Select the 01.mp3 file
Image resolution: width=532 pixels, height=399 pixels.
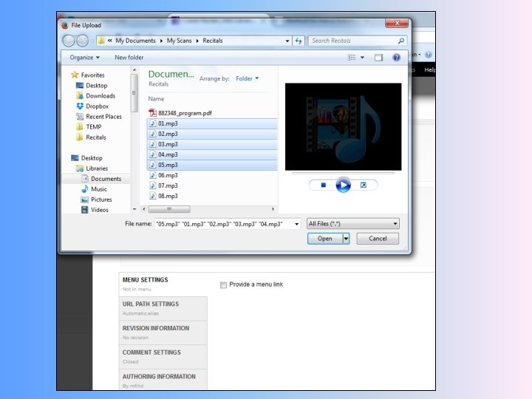[212, 123]
